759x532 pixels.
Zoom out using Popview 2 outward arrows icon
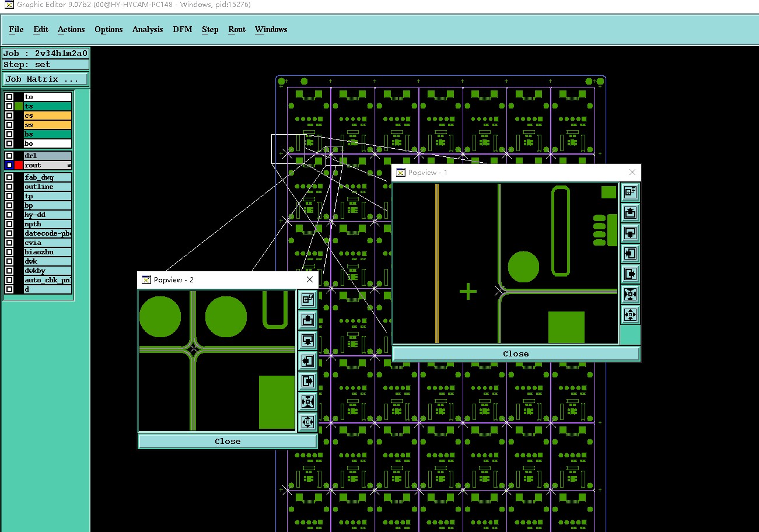(x=307, y=422)
